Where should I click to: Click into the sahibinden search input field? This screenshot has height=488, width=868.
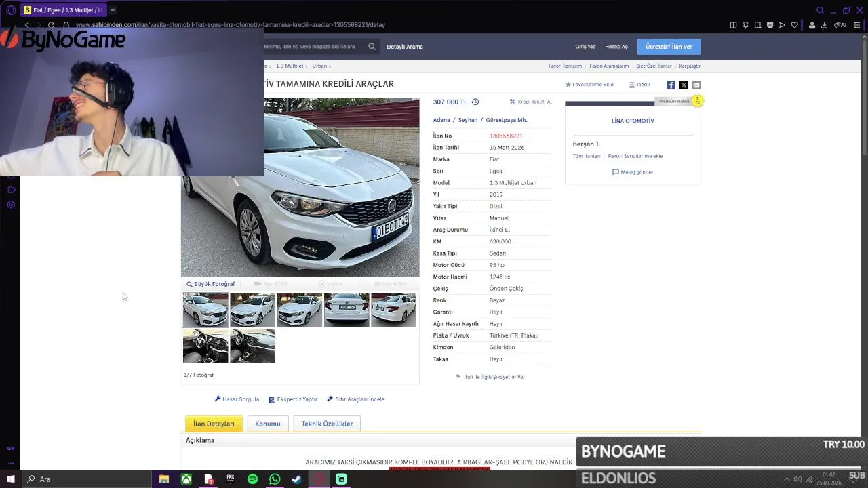coord(313,47)
